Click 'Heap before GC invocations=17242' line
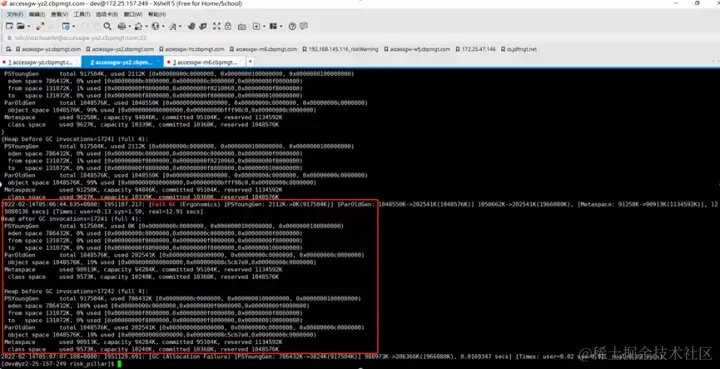The height and width of the screenshot is (369, 720). click(75, 291)
